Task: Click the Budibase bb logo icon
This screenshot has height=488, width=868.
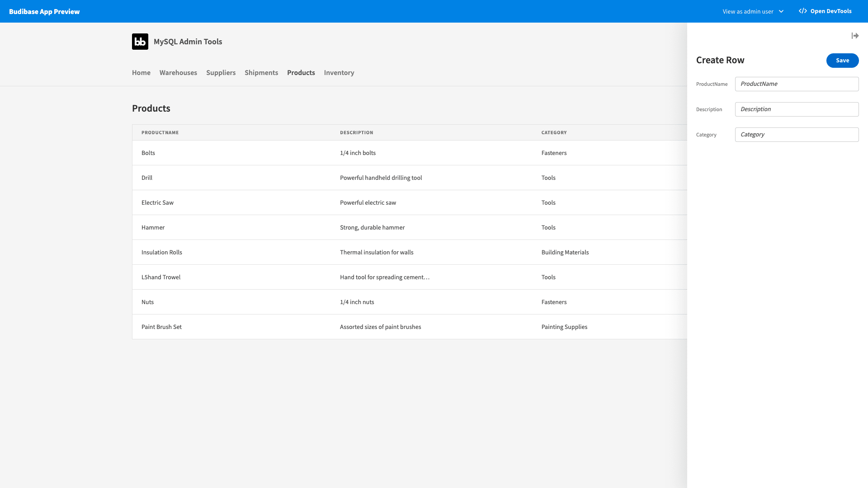Action: pyautogui.click(x=140, y=42)
